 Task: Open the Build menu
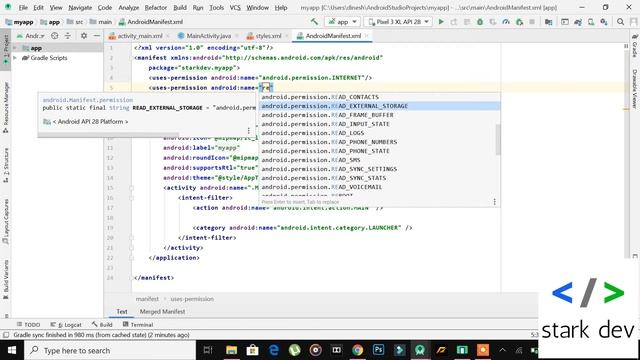point(180,7)
